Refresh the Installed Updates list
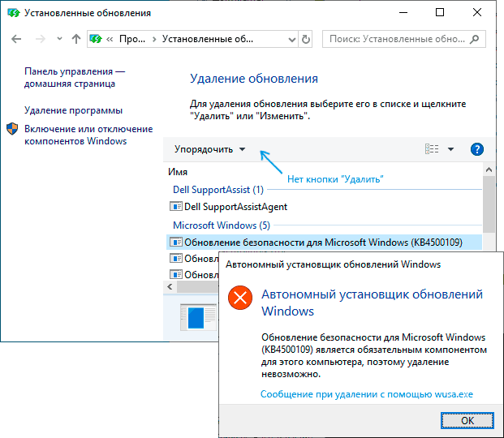Image resolution: width=504 pixels, height=438 pixels. [306, 39]
